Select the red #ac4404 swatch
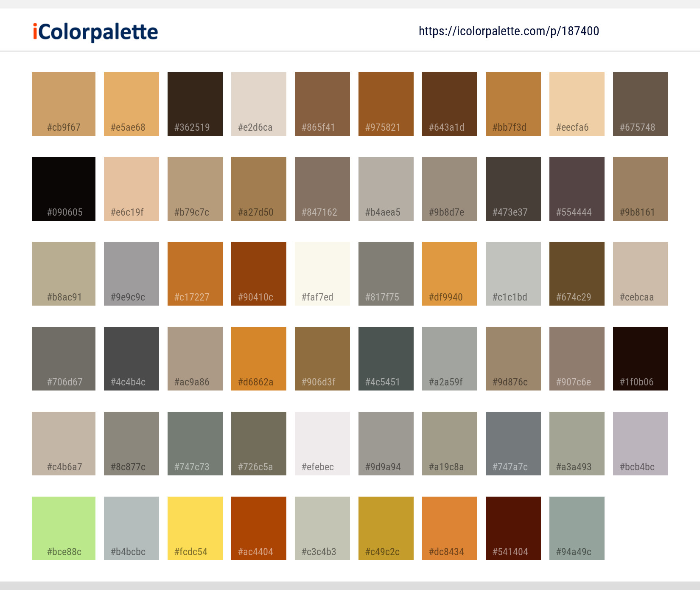 [x=258, y=528]
